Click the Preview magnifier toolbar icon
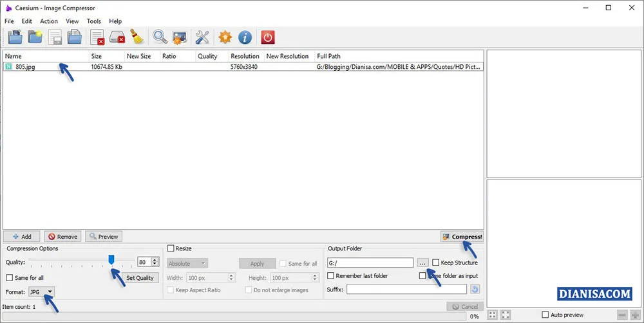644x323 pixels. (159, 37)
